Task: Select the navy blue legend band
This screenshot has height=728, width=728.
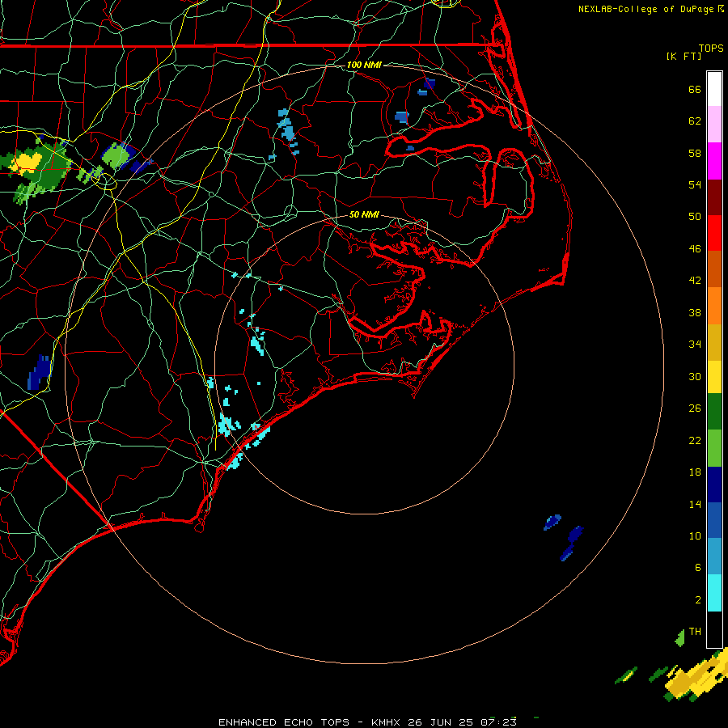Action: (714, 485)
